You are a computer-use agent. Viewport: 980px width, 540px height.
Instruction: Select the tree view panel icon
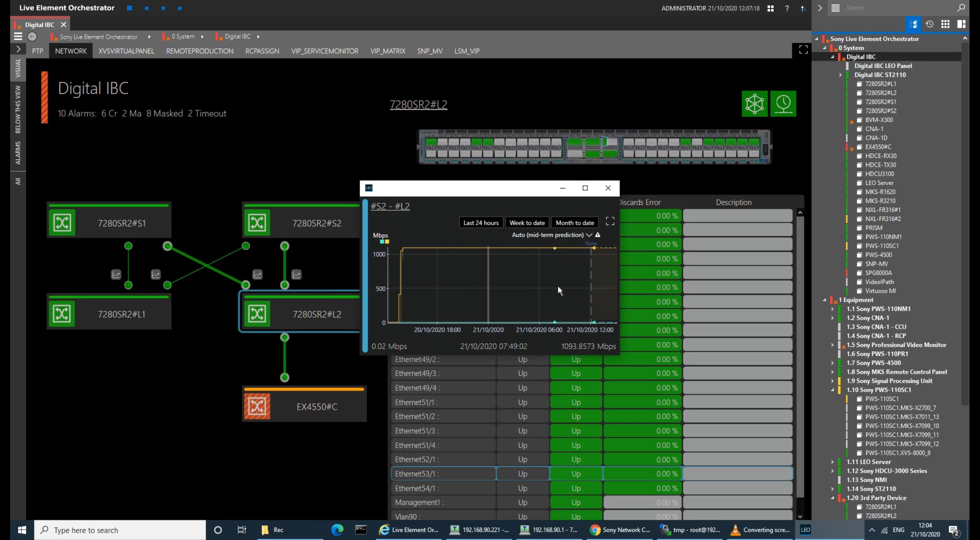913,24
